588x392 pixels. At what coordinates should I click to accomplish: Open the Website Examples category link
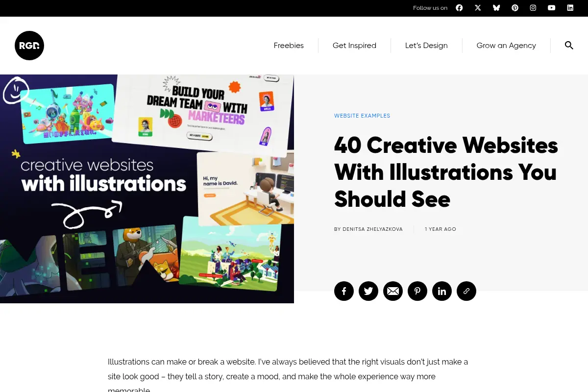pyautogui.click(x=362, y=116)
